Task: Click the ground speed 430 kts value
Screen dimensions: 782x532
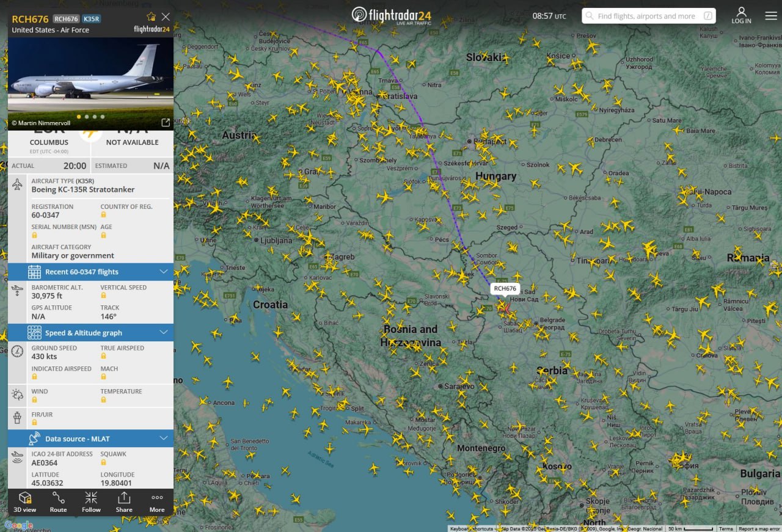Action: pyautogui.click(x=45, y=357)
